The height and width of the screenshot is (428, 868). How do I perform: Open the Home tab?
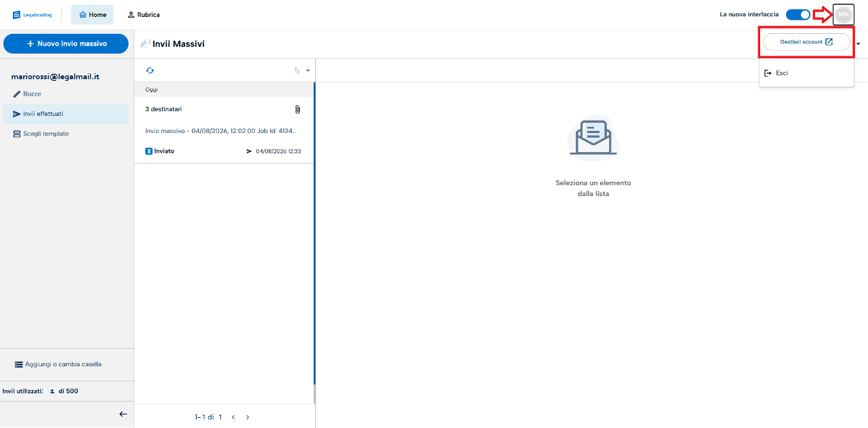(92, 15)
